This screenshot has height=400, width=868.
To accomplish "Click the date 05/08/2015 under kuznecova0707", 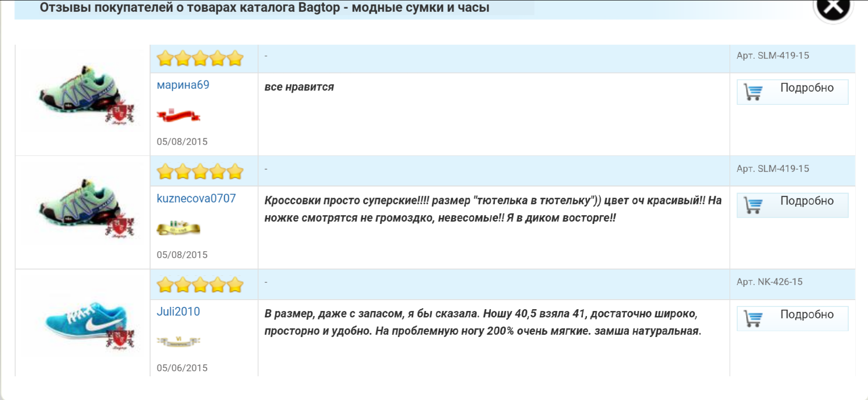I will [x=182, y=255].
